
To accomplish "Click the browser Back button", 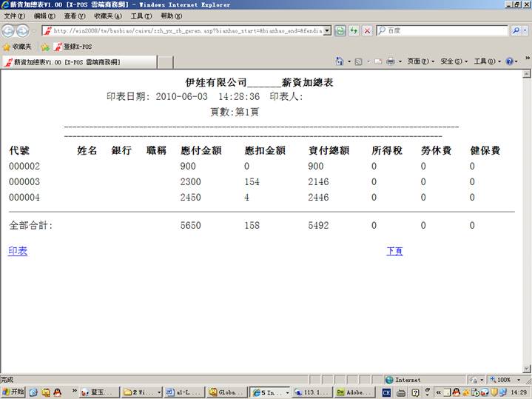I will coord(9,30).
